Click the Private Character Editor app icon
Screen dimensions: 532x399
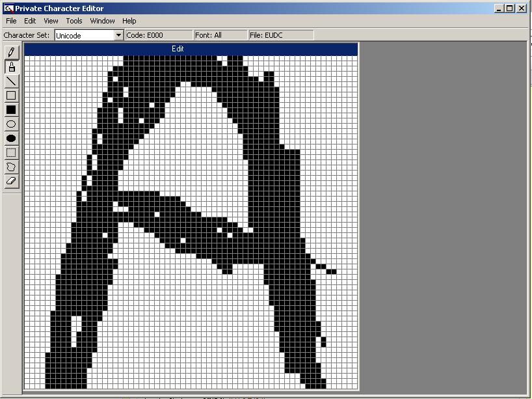click(x=9, y=8)
